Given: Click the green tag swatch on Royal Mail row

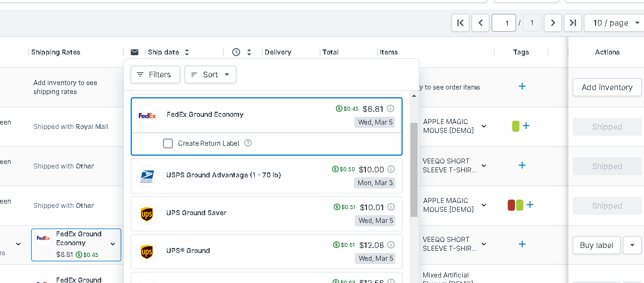Looking at the screenshot, I should pos(516,126).
